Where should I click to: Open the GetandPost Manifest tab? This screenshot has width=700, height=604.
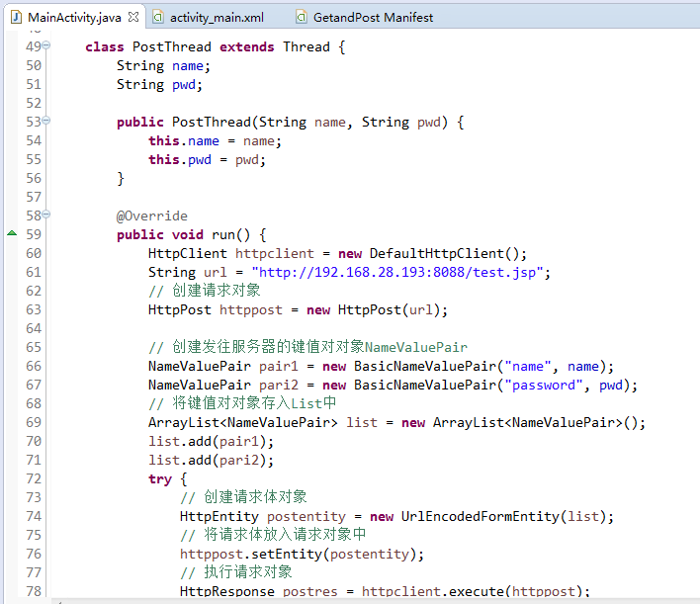coord(373,18)
